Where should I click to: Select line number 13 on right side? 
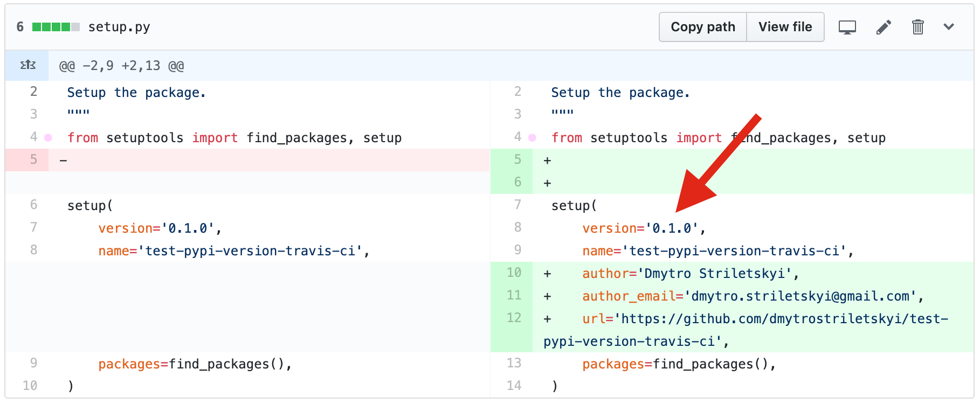514,364
